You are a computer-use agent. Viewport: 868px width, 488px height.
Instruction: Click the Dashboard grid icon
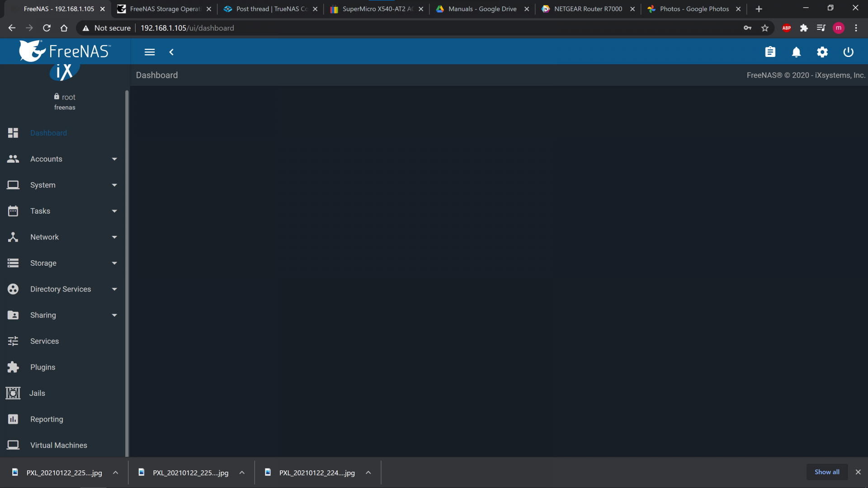click(x=13, y=133)
